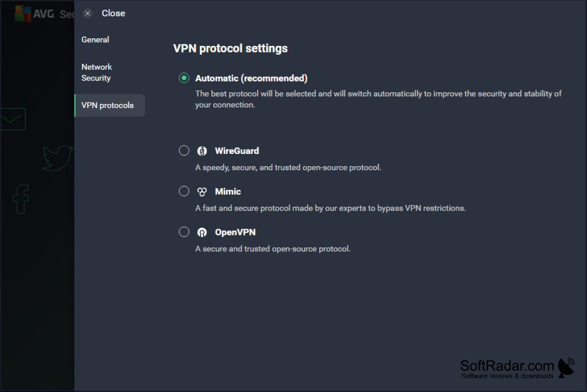Click the X close icon
Viewport: 587px width, 392px height.
pos(88,13)
